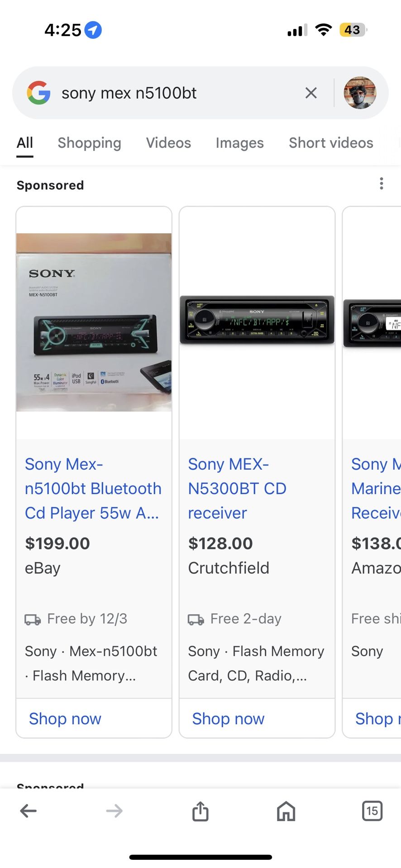Tap the share icon
Image resolution: width=401 pixels, height=868 pixels.
click(200, 811)
